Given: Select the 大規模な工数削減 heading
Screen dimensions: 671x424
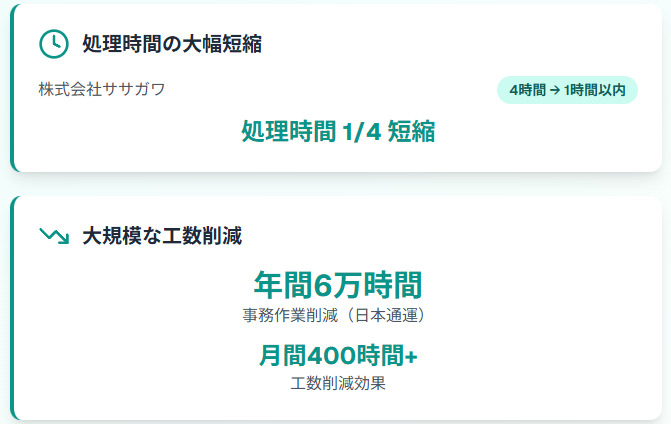Looking at the screenshot, I should click(162, 236).
